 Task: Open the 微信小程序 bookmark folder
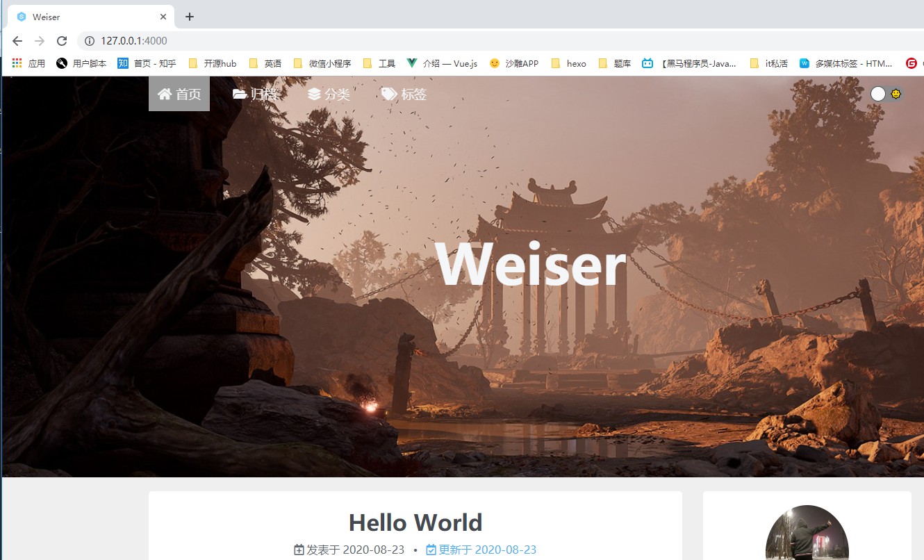pyautogui.click(x=322, y=63)
